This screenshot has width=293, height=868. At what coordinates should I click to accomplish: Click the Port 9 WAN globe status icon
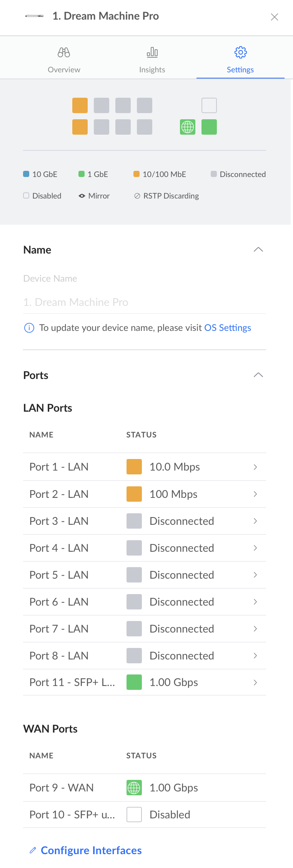pyautogui.click(x=134, y=788)
